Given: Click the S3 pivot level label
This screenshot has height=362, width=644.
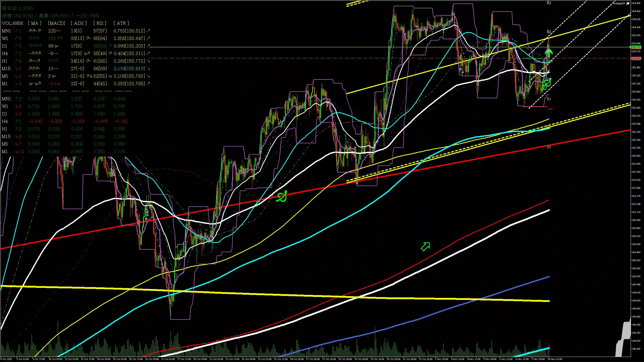Looking at the screenshot, I should (549, 147).
